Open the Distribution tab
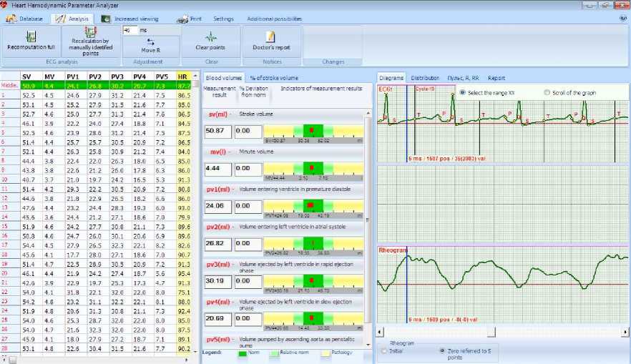 425,77
